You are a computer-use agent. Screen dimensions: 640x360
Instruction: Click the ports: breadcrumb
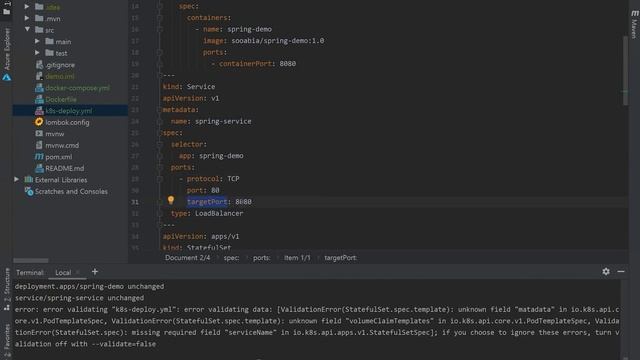click(261, 258)
